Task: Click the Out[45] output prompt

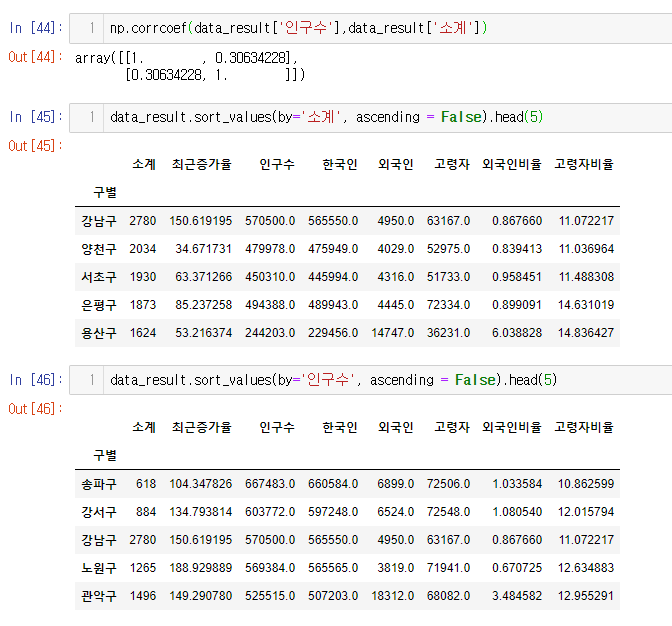Action: pos(35,146)
